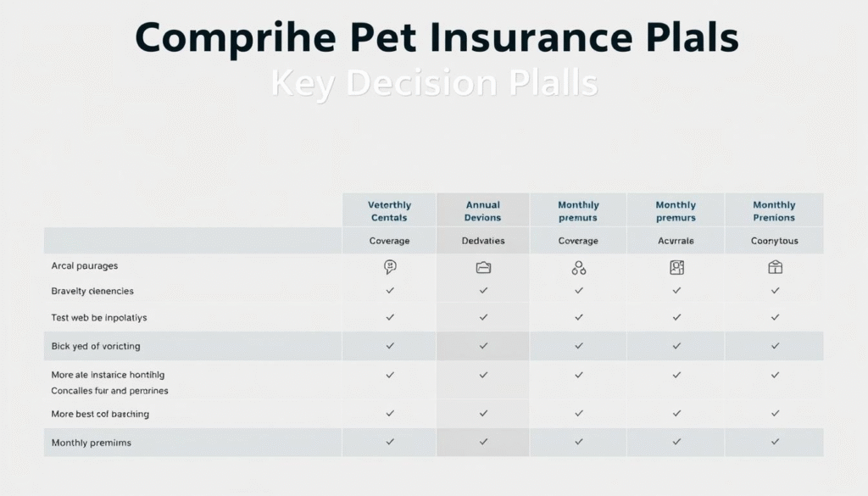Click the More best cof barching label

click(x=100, y=414)
